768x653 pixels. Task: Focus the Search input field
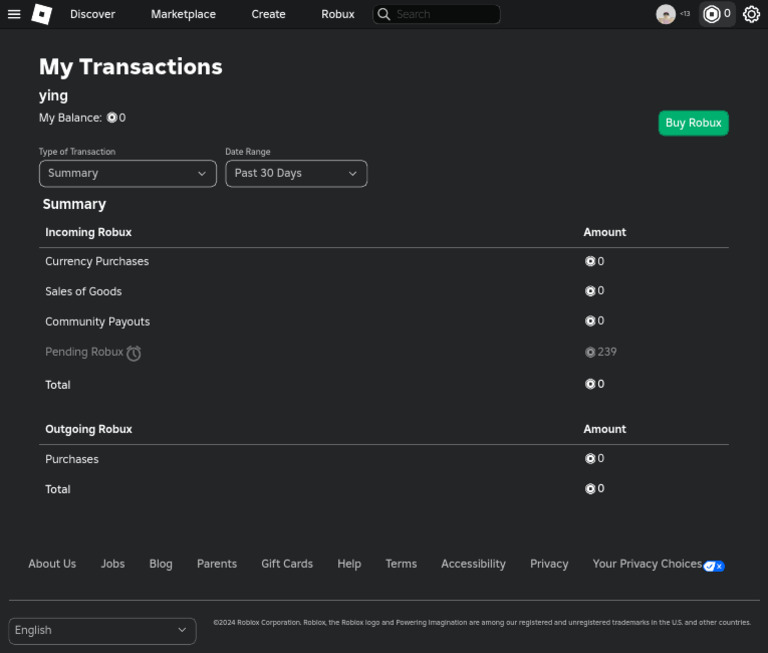pyautogui.click(x=436, y=14)
